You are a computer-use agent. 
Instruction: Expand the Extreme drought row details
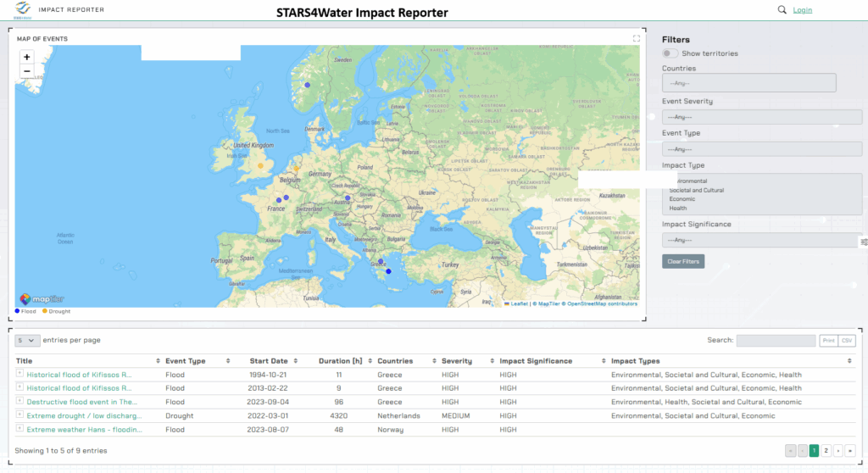click(x=19, y=415)
